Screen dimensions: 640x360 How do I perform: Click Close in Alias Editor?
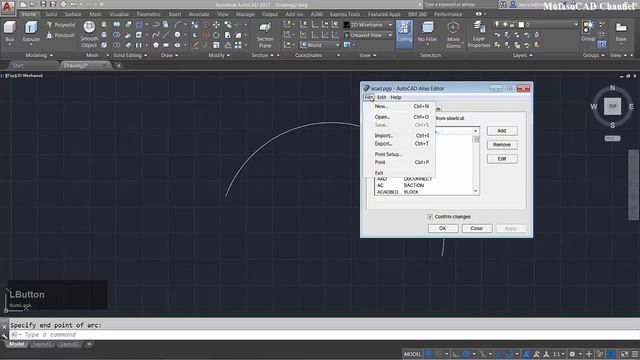(x=476, y=228)
